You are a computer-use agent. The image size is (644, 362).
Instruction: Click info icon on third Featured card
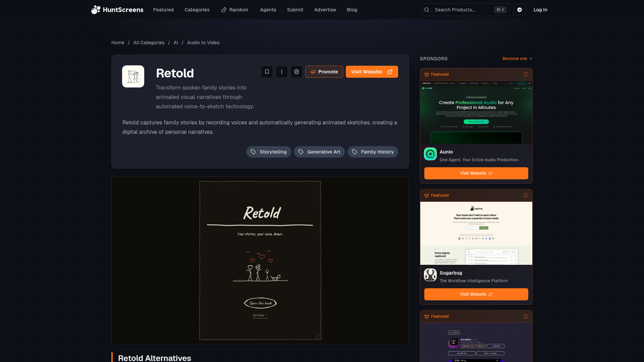tap(526, 316)
